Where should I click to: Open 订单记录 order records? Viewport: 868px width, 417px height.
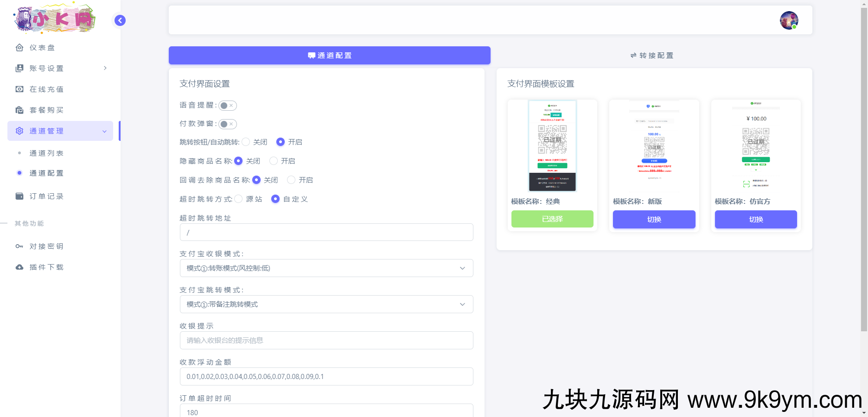[45, 196]
